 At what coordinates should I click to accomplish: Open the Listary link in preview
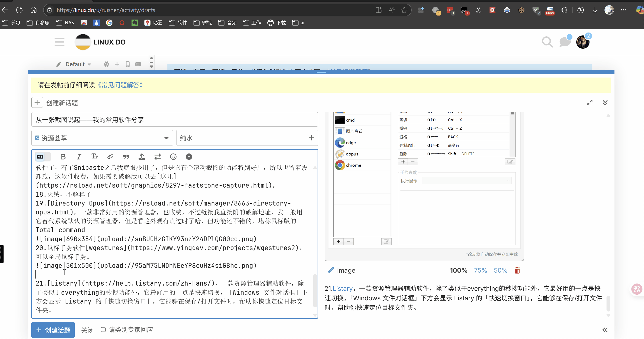(343, 289)
